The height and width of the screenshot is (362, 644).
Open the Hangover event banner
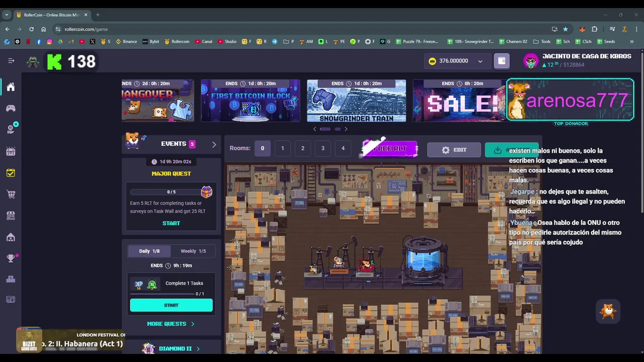pos(157,101)
